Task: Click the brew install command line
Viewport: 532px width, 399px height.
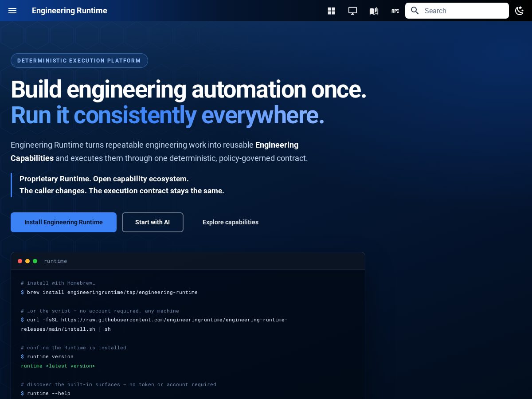Action: point(109,292)
